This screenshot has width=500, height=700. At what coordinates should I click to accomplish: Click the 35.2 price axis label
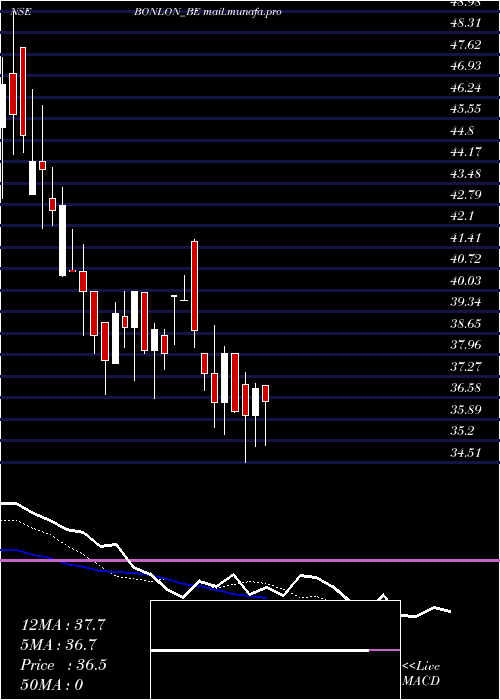[462, 431]
